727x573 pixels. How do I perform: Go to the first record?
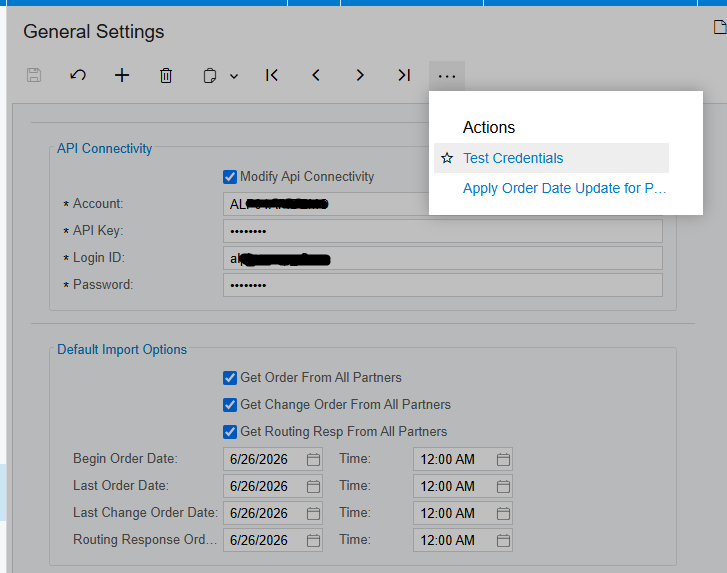[x=272, y=75]
